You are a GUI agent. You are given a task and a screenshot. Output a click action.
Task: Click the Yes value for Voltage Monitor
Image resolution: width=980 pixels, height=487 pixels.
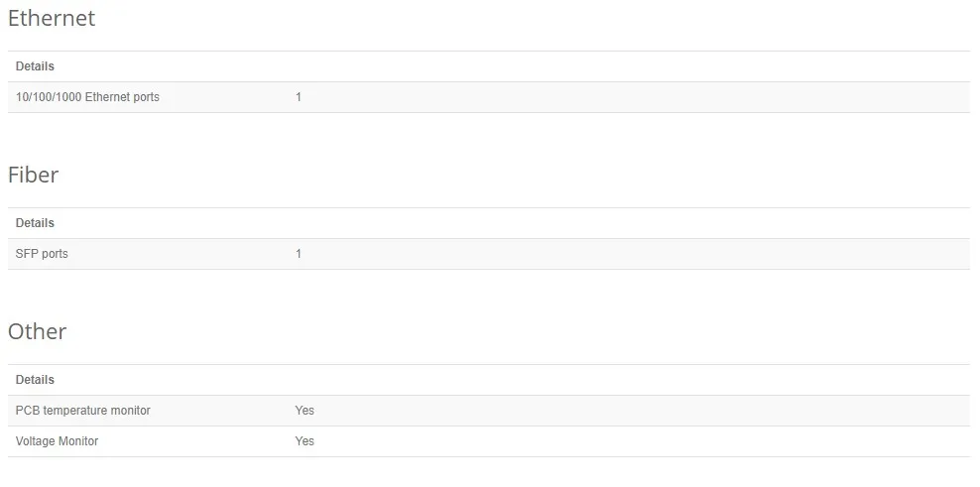pyautogui.click(x=305, y=441)
